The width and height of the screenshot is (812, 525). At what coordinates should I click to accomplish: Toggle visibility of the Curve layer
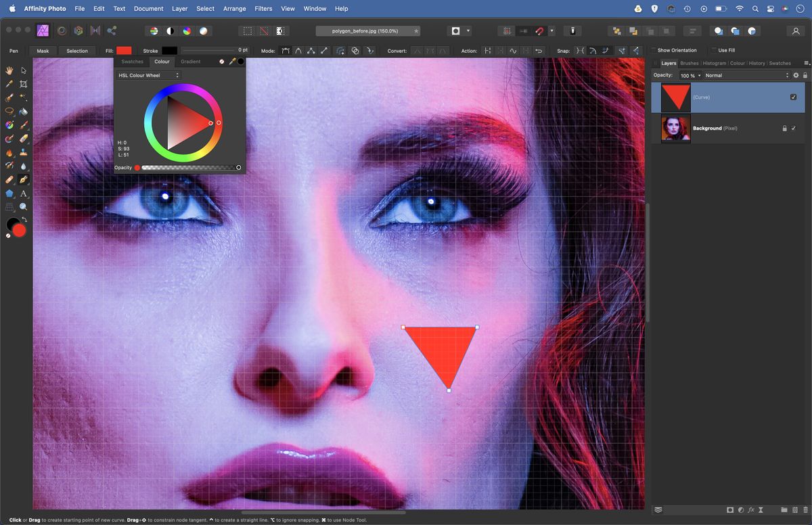click(x=793, y=97)
